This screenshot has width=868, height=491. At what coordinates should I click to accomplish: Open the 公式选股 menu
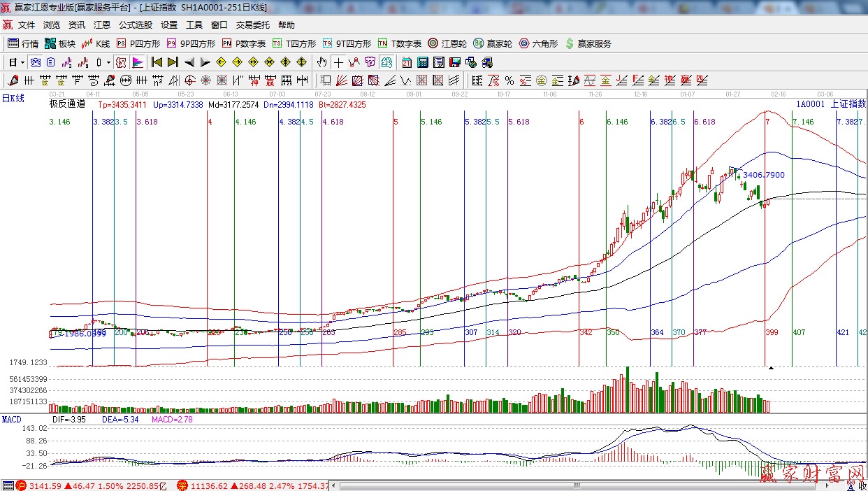click(136, 24)
